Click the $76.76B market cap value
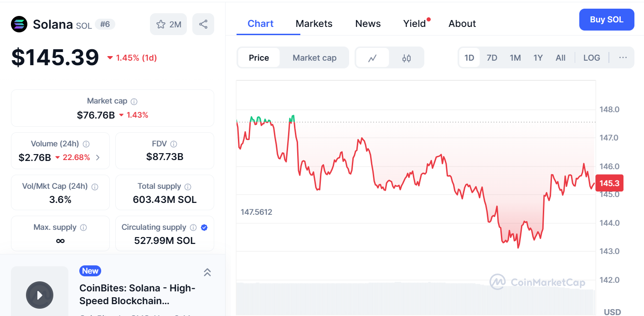644x316 pixels. 96,115
